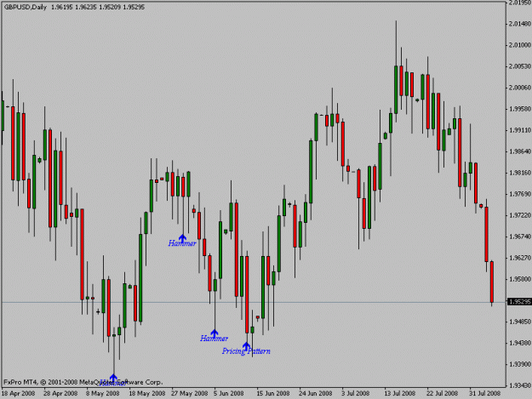Click the 18 May 2008 date label

coord(147,393)
